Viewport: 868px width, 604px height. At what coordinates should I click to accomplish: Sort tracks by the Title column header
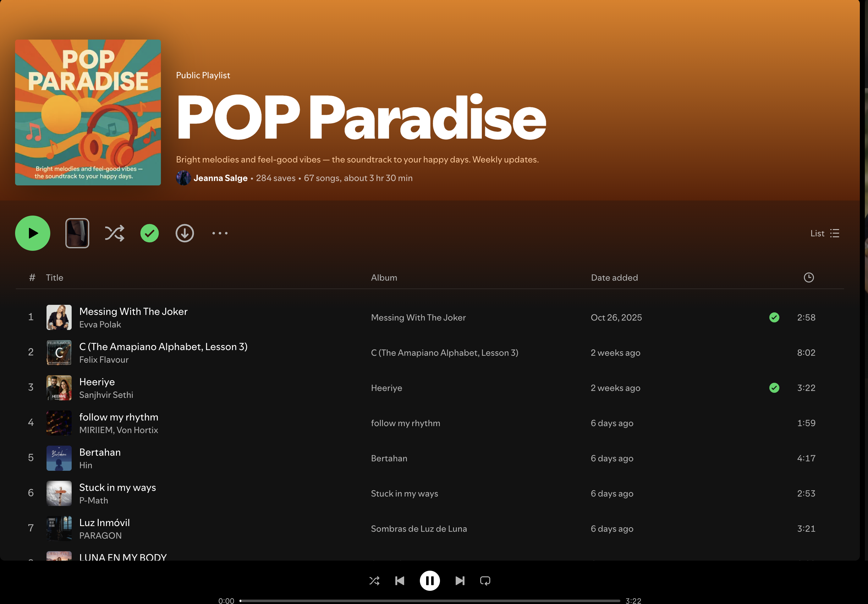pyautogui.click(x=54, y=278)
